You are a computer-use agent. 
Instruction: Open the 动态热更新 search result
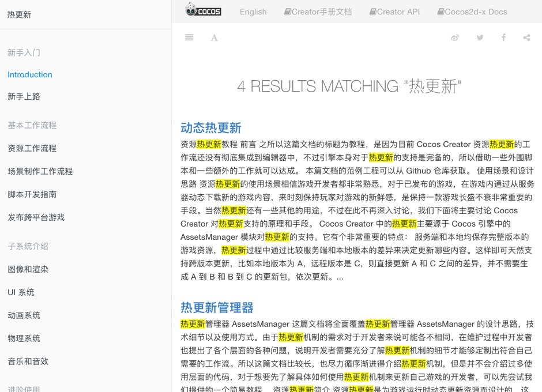point(211,128)
